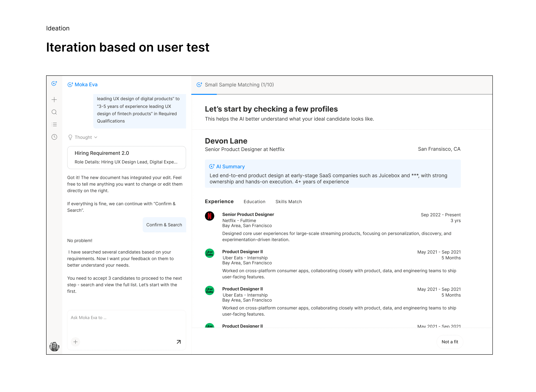Open history via the clock icon

tap(54, 137)
